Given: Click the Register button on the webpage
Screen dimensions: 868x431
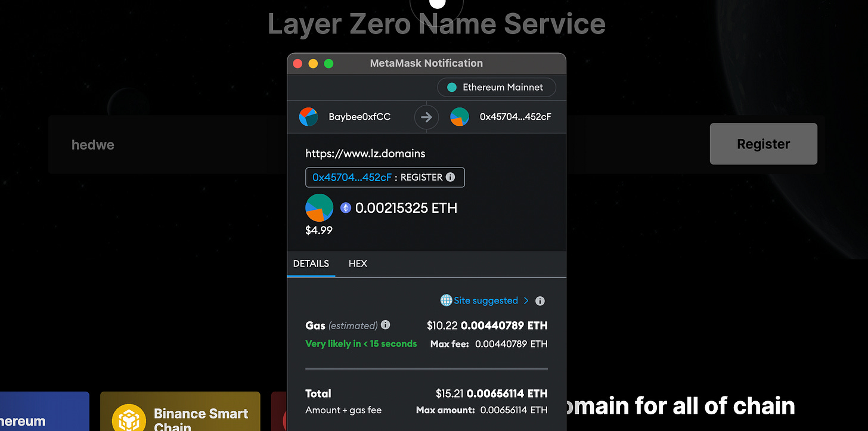Looking at the screenshot, I should [763, 144].
